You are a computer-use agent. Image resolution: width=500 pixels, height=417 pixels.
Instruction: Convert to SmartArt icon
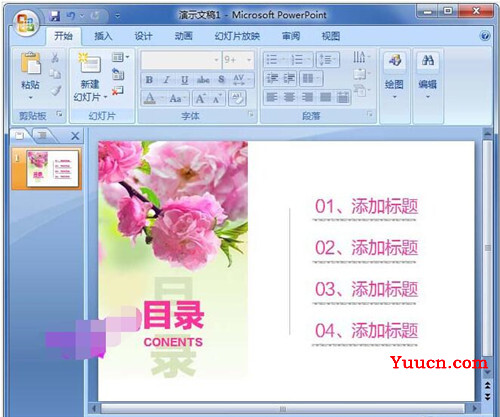(x=361, y=90)
